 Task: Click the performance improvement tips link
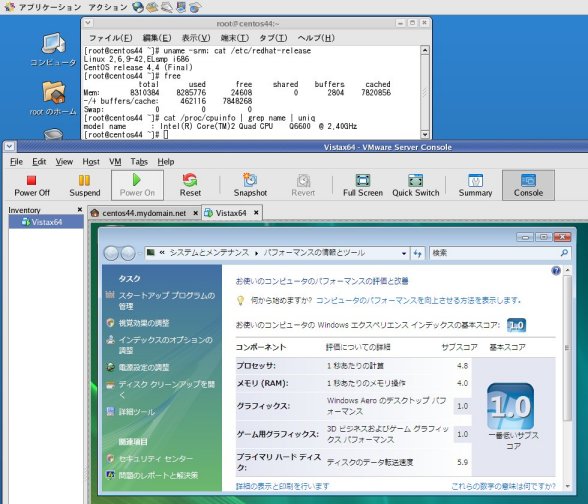(418, 300)
